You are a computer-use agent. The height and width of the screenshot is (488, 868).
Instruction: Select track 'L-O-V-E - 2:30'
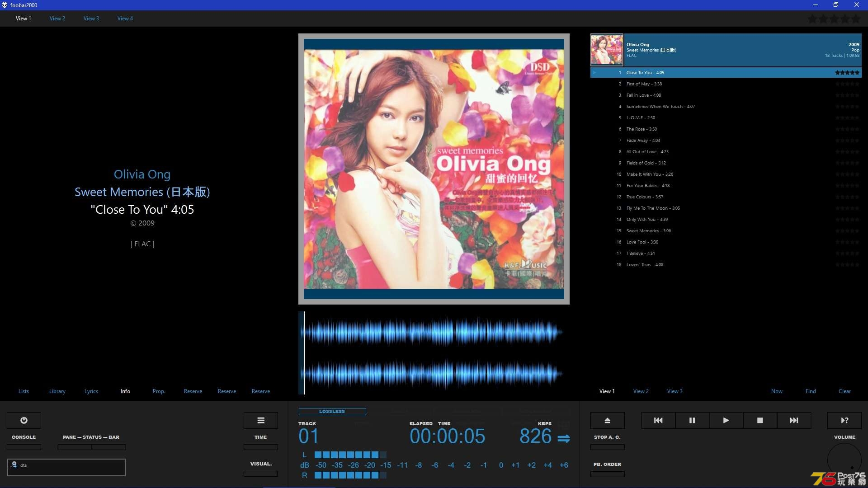click(x=726, y=118)
